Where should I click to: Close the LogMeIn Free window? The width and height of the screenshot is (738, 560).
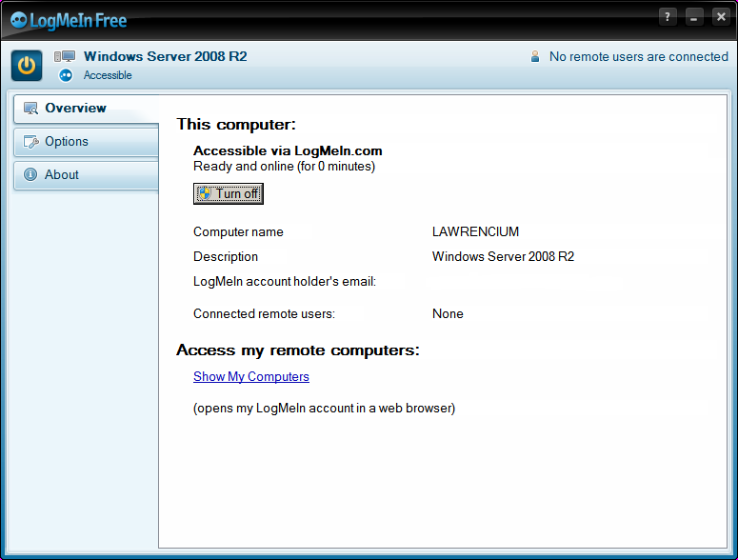720,17
